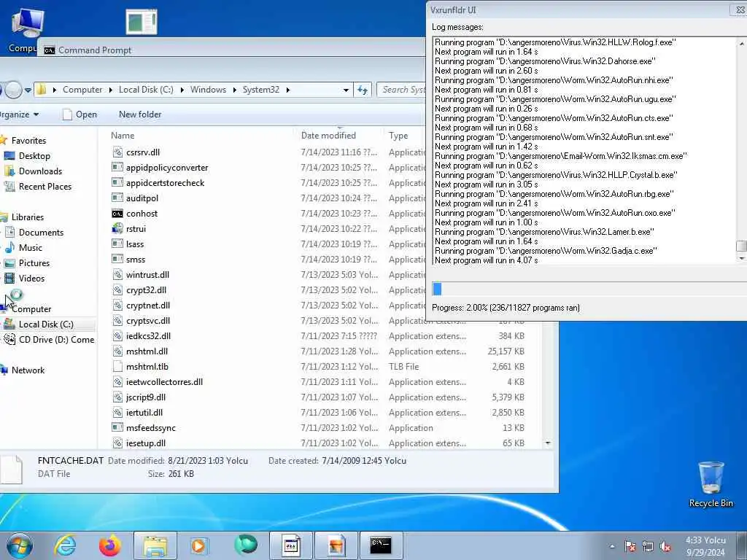Screen dimensions: 747x560
Task: Sort files by Name column
Action: 123,136
